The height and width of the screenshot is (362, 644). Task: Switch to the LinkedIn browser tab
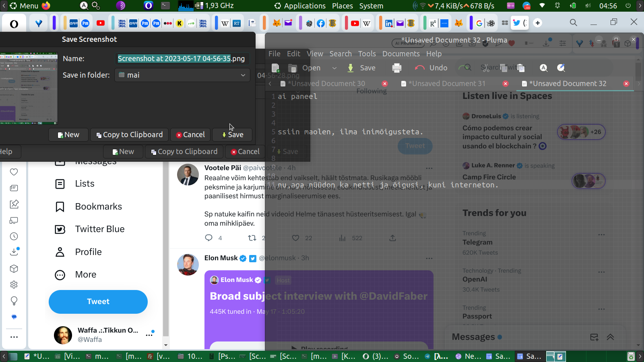coord(389,23)
